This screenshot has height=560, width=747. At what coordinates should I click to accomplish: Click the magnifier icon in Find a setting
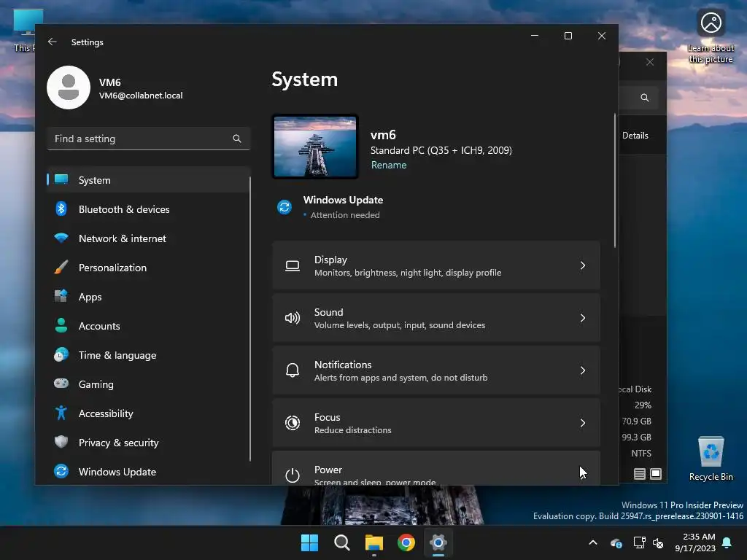click(237, 139)
